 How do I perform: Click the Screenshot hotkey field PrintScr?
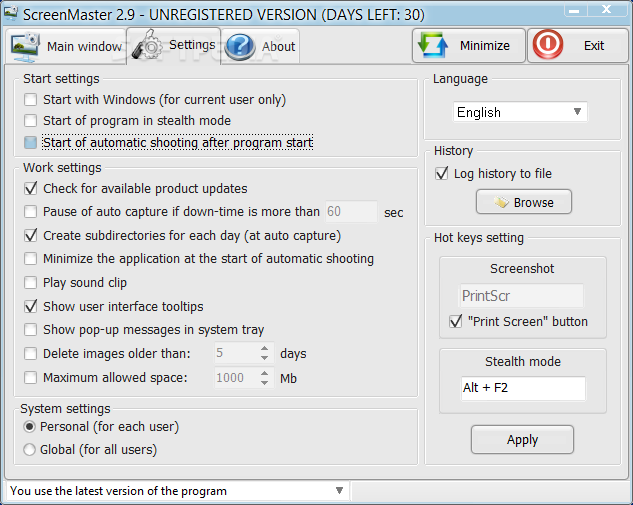pyautogui.click(x=522, y=295)
